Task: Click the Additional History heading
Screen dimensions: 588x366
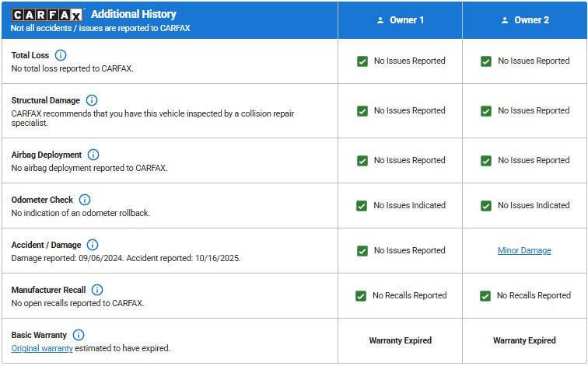Action: tap(134, 14)
